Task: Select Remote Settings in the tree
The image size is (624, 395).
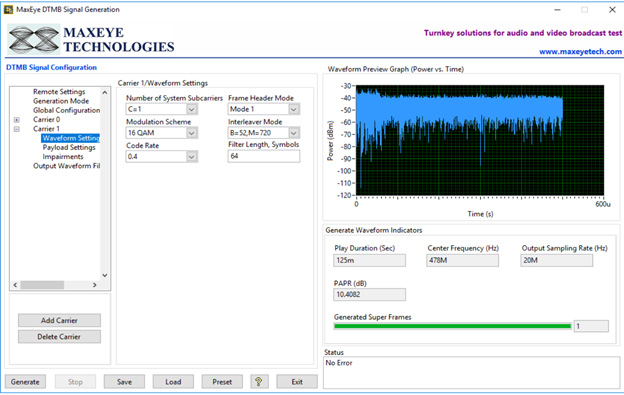Action: point(59,91)
